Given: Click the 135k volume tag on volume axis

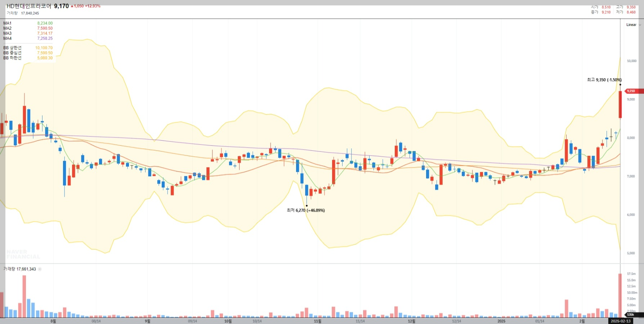Looking at the screenshot, I should click(x=634, y=315).
